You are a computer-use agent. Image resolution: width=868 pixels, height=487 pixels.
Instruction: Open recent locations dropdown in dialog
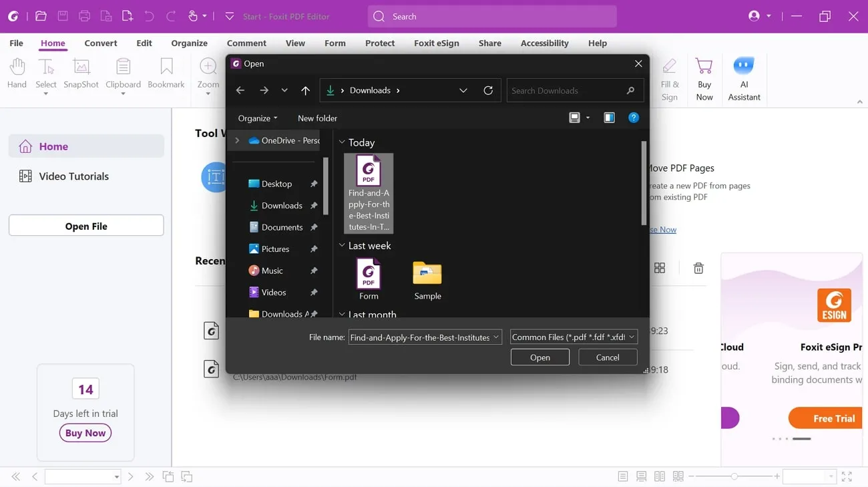click(284, 90)
